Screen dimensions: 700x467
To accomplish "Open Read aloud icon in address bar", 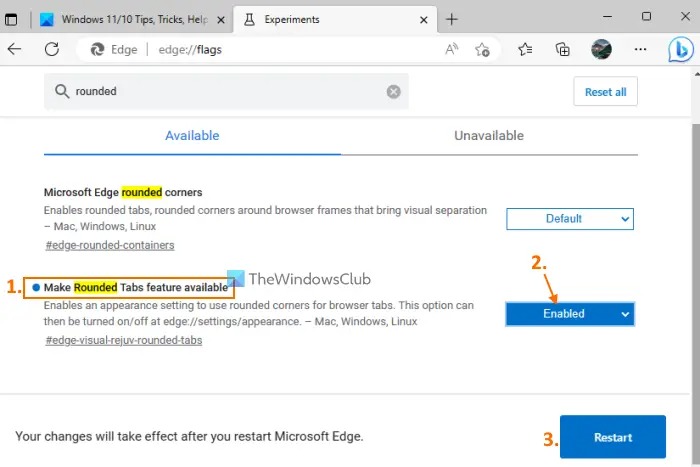I will pos(452,49).
